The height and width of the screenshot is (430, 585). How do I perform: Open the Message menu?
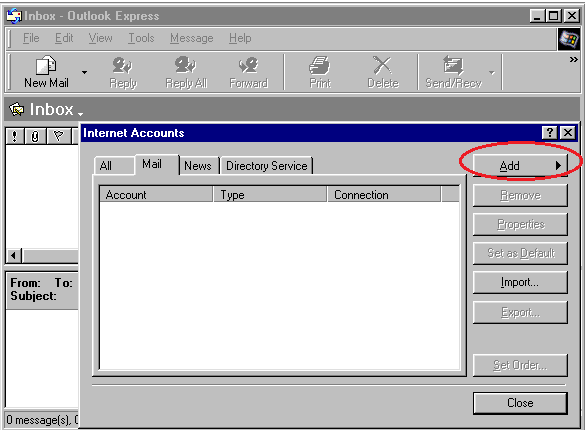(x=191, y=38)
